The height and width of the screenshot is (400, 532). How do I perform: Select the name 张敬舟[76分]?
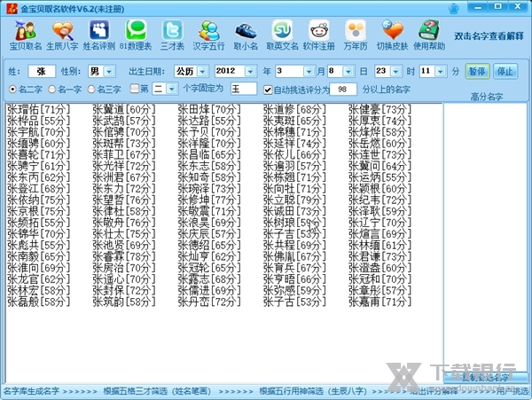point(123,223)
